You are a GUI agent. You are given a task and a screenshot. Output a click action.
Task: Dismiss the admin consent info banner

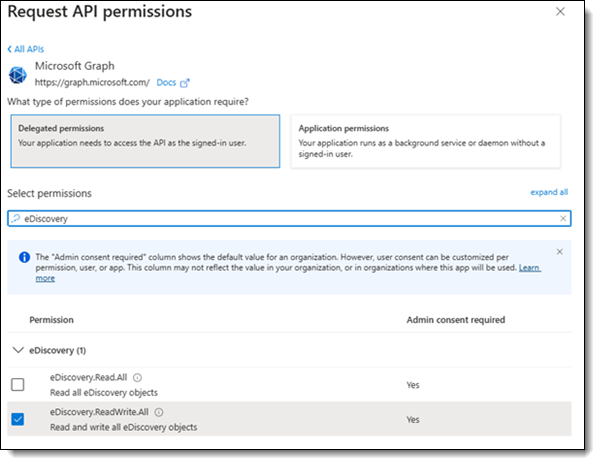(x=559, y=252)
